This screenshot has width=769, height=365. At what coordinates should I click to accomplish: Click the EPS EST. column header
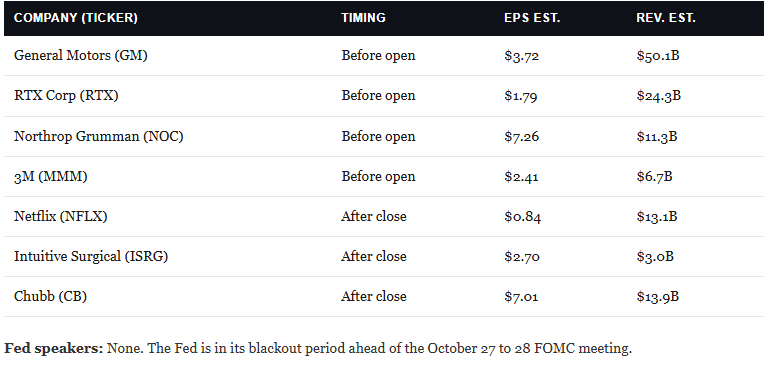point(532,18)
